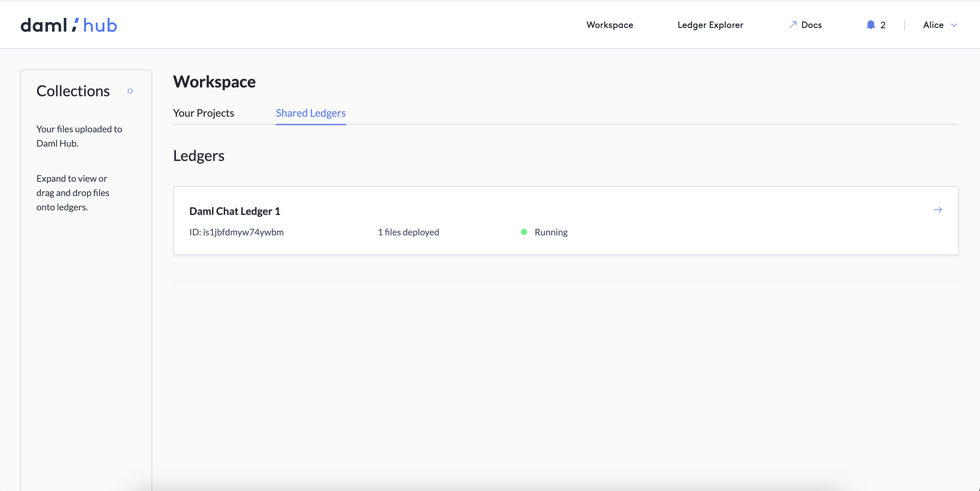Click the chevron next to Alice
The height and width of the screenshot is (491, 980).
tap(955, 25)
